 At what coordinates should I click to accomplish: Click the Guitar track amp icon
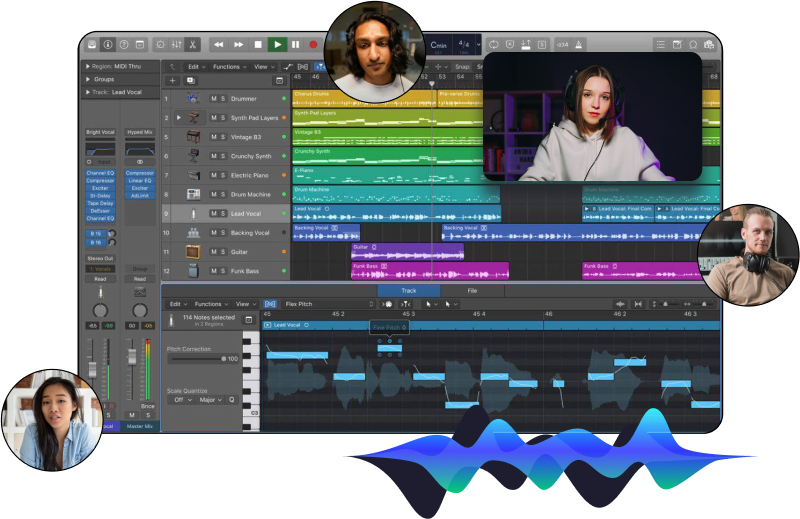click(x=192, y=251)
